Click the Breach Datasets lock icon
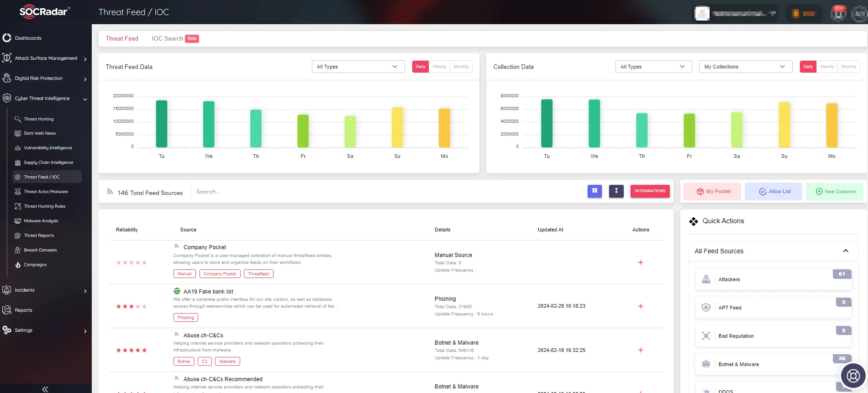868x393 pixels. pos(18,250)
